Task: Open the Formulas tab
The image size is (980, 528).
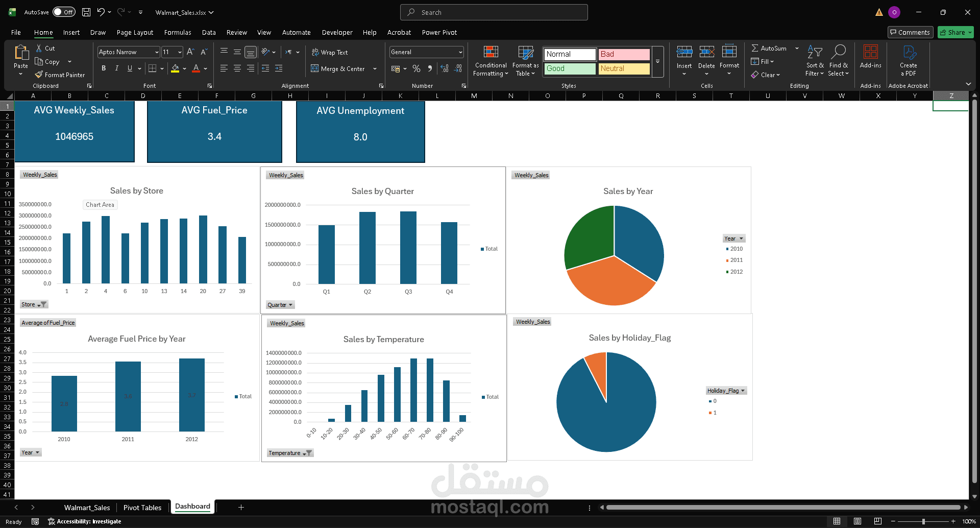Action: [178, 32]
